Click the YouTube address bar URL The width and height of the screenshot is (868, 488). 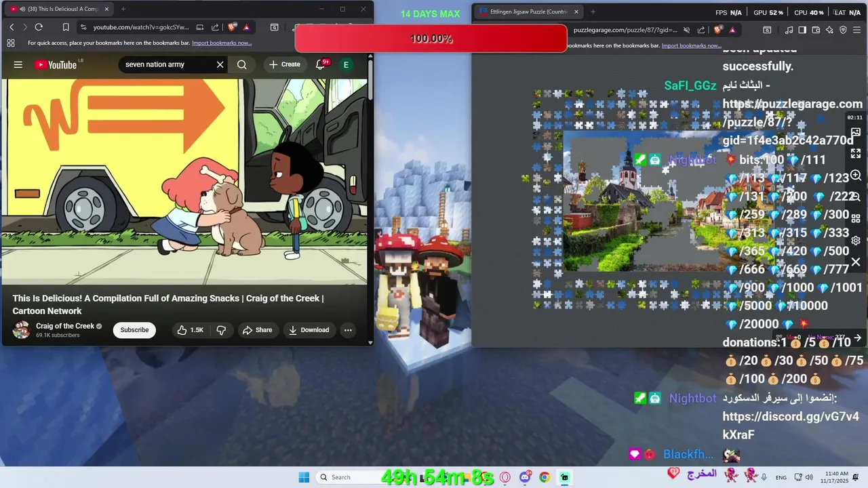point(141,27)
